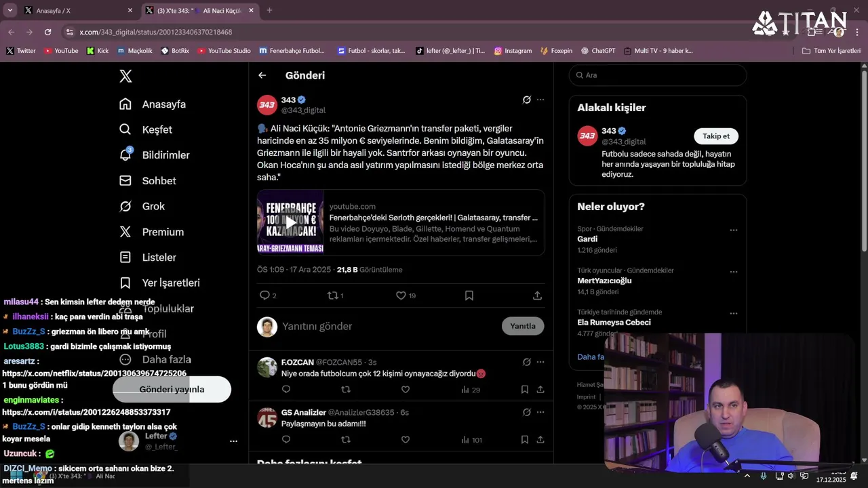Open Keşfet explore page
The image size is (868, 488).
(146, 129)
